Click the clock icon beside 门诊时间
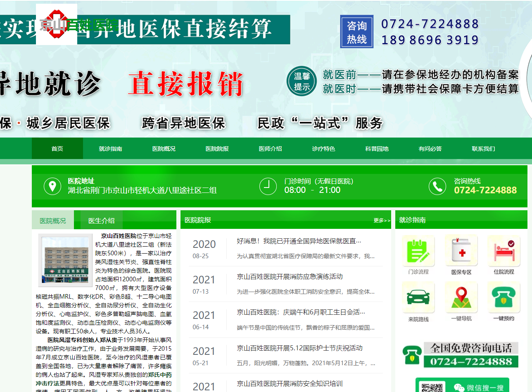 pyautogui.click(x=268, y=186)
